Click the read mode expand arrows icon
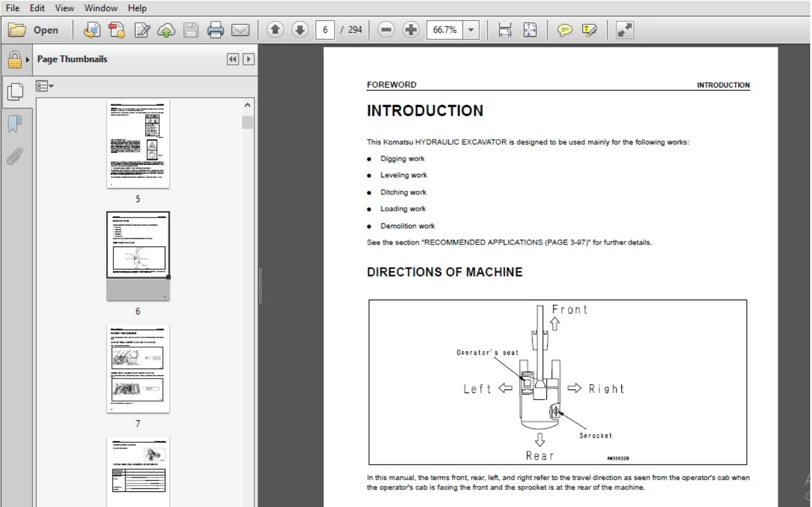Screen dimensions: 812x507 pyautogui.click(x=625, y=29)
